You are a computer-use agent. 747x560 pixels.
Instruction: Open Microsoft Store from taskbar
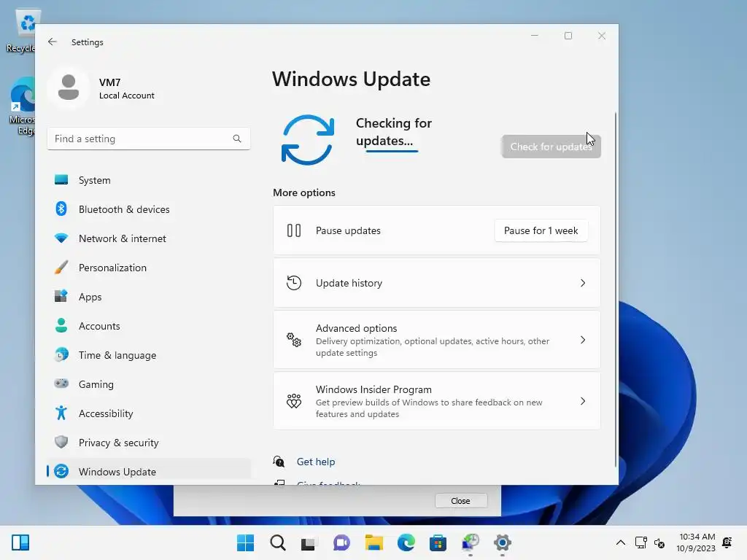pos(438,542)
